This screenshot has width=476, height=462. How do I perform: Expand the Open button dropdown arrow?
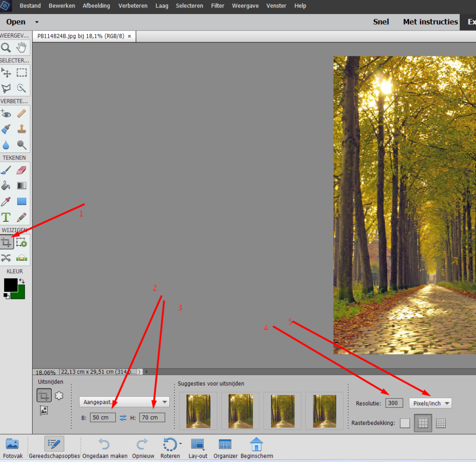pyautogui.click(x=37, y=22)
